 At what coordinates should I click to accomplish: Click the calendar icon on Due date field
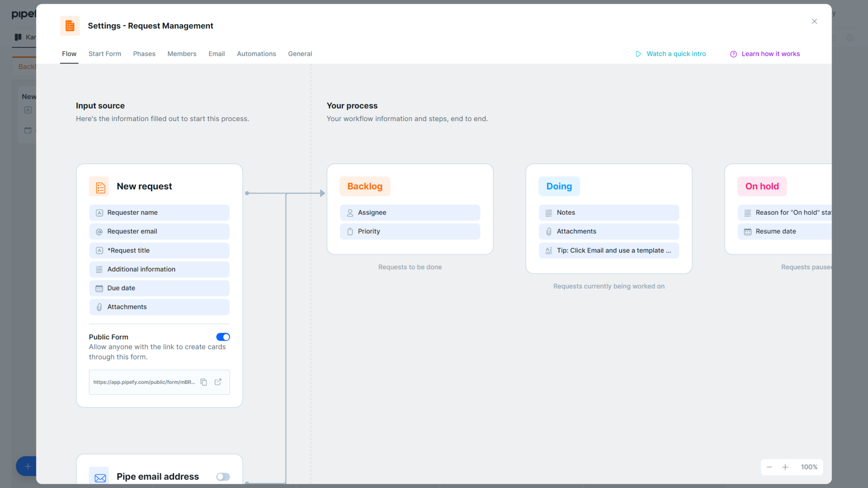coord(99,288)
